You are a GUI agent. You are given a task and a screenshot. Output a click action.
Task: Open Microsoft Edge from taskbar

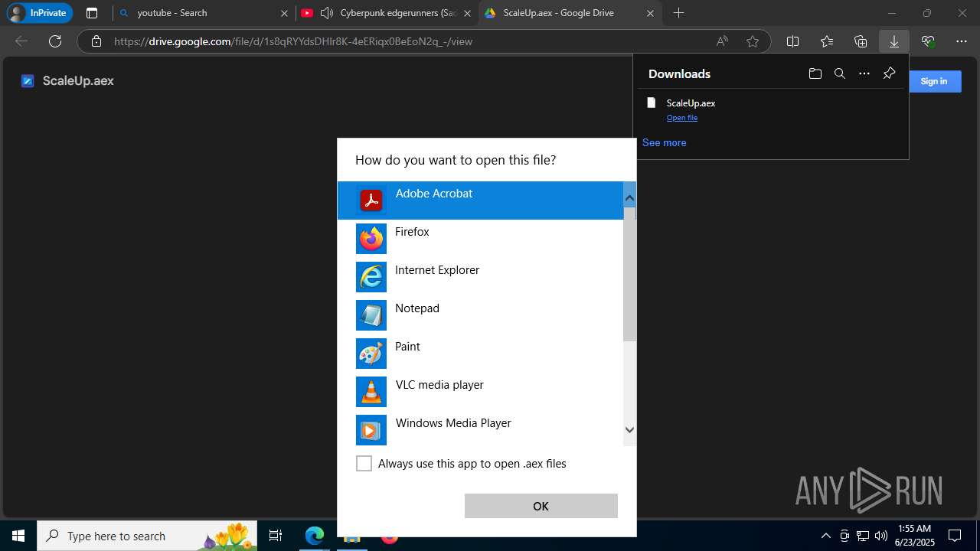[315, 536]
